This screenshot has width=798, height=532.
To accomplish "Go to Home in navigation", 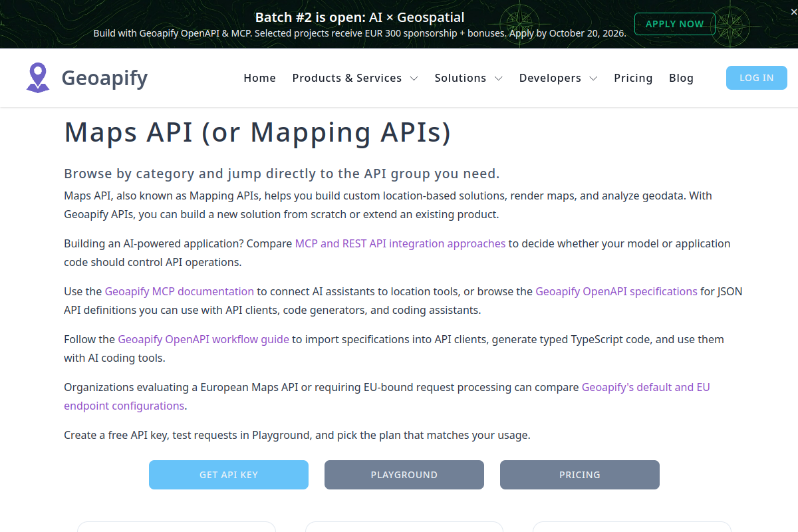I will pos(259,78).
